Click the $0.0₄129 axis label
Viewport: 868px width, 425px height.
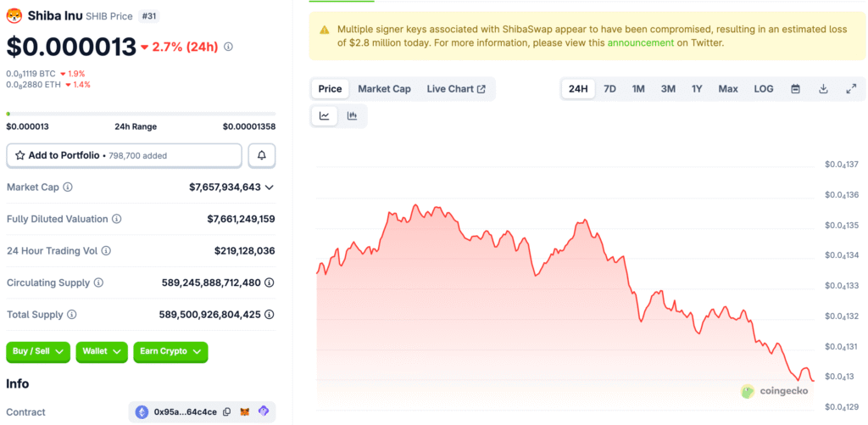(842, 407)
